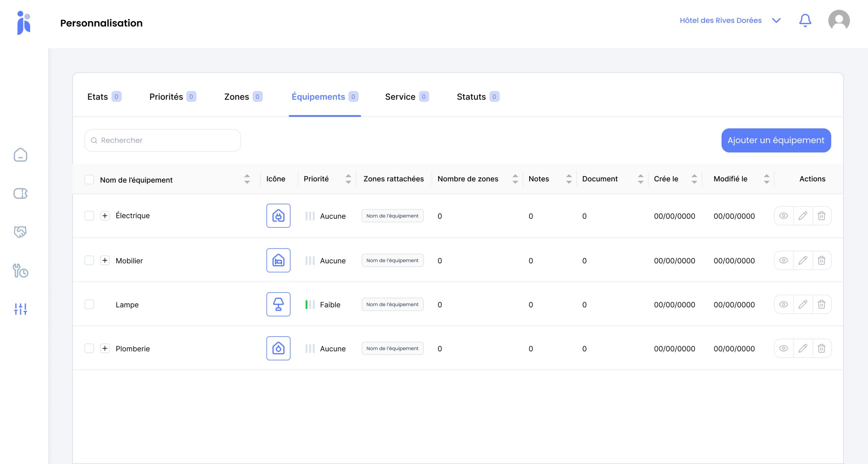Click Ajouter un équipement button
The height and width of the screenshot is (464, 868).
pyautogui.click(x=776, y=140)
